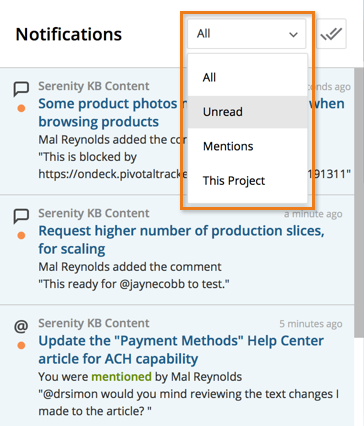Image resolution: width=364 pixels, height=426 pixels.
Task: Toggle unread orange dot on product photos notification
Action: tap(21, 108)
